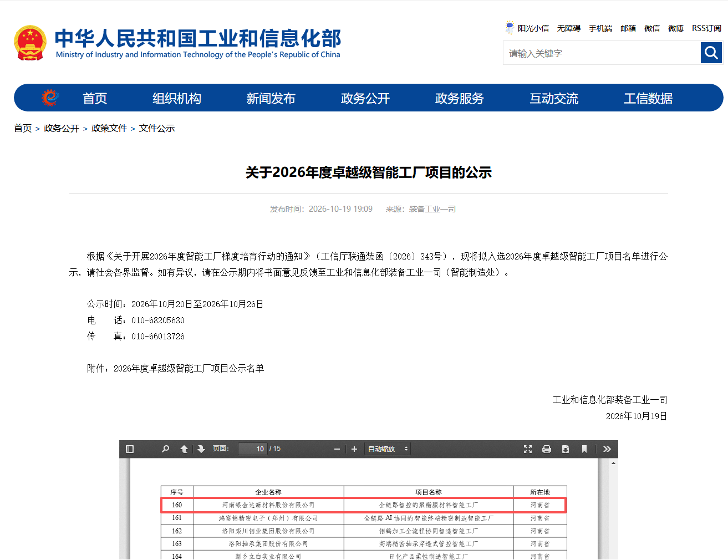Open the 组织机构 menu
The width and height of the screenshot is (728, 560).
[177, 98]
